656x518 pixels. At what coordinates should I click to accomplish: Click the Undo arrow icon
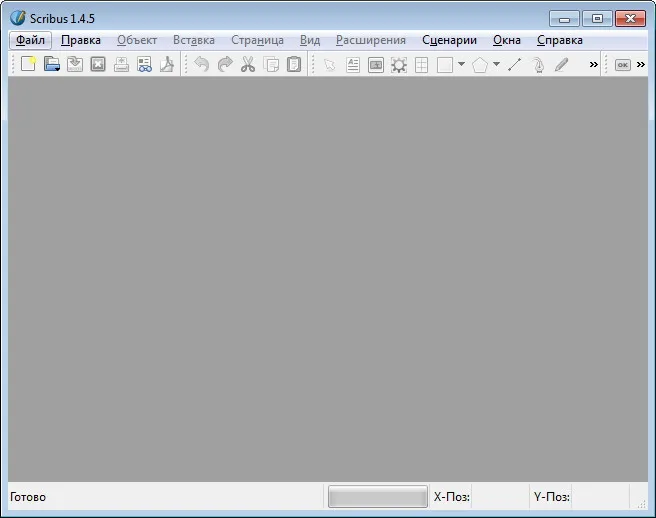point(202,64)
